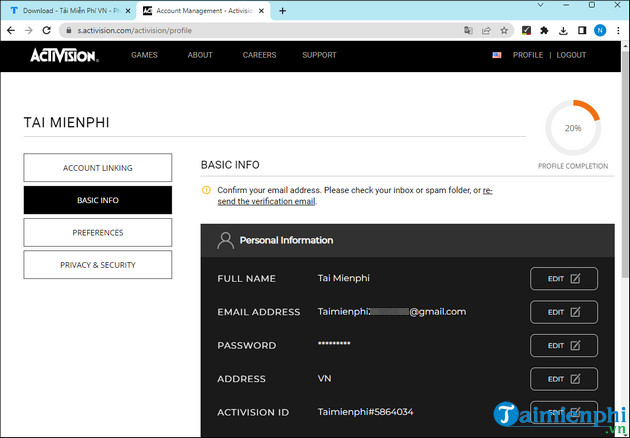Viewport: 630px width, 438px height.
Task: Open a new browser tab with plus icon
Action: coord(282,11)
